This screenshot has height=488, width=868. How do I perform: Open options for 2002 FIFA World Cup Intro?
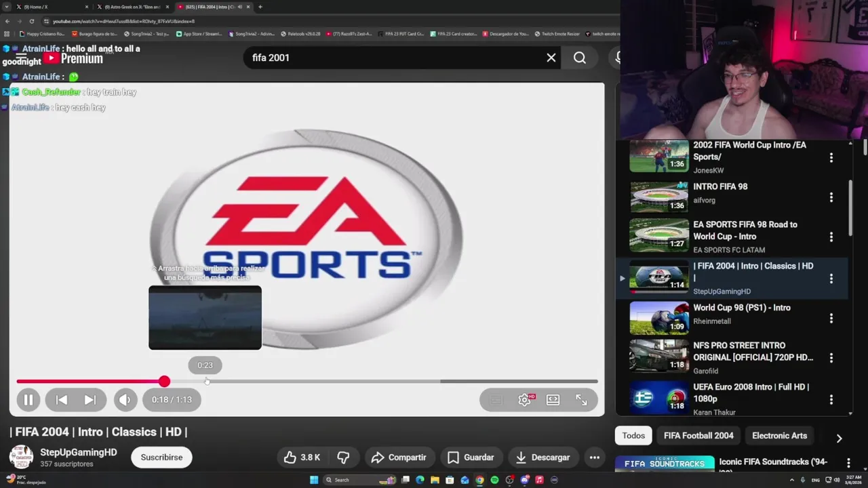coord(831,157)
